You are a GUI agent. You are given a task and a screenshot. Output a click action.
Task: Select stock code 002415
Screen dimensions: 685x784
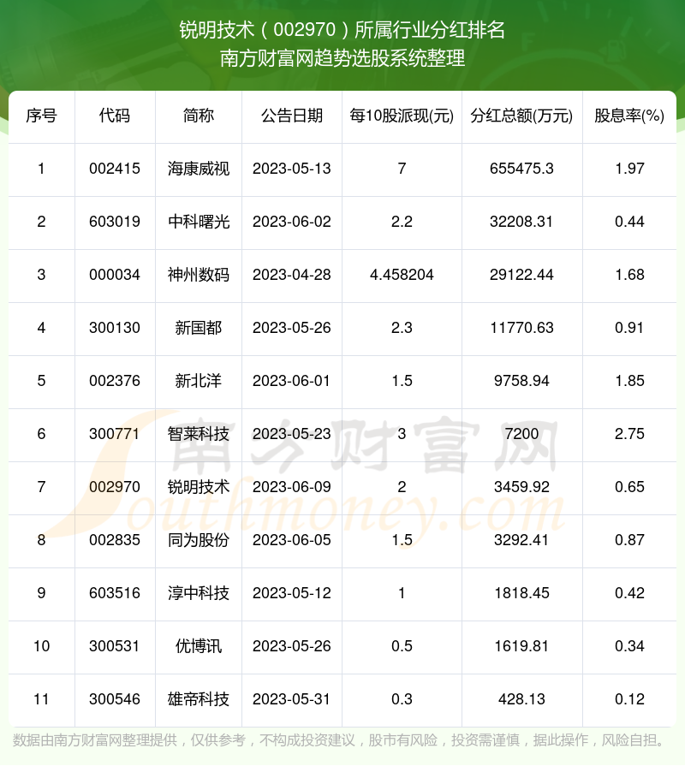(x=115, y=169)
